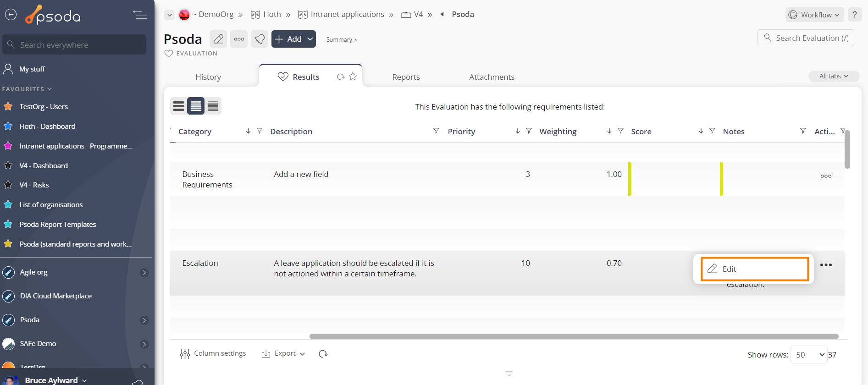Collapse the Favourites section

tap(27, 89)
